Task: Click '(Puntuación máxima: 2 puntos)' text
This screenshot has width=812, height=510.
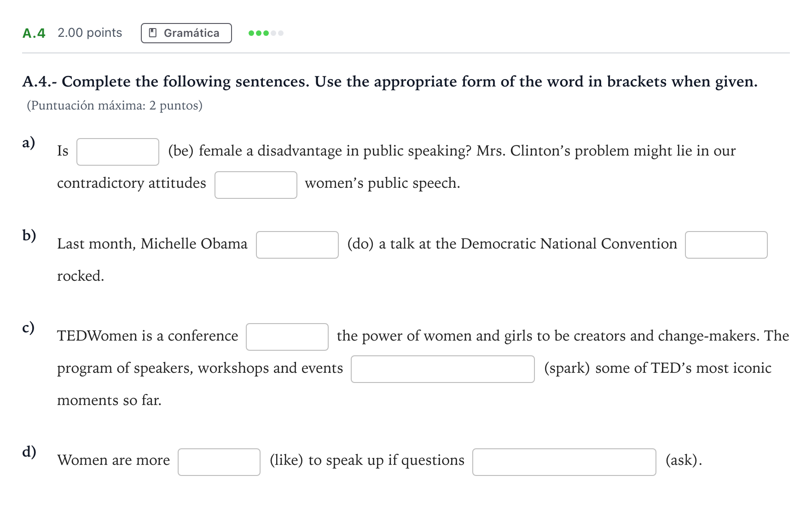Action: point(115,105)
